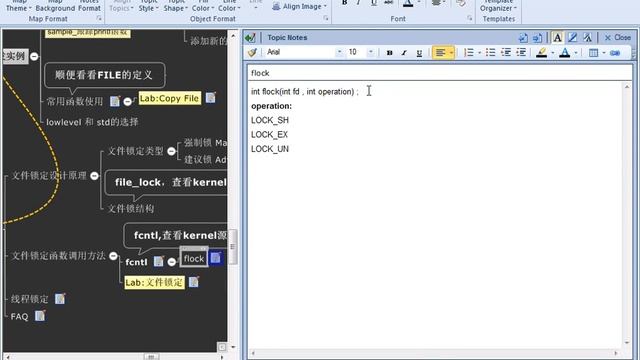Collapse 常用函数使用 topic branch
Screen dimensions: 640x360
pyautogui.click(x=128, y=102)
